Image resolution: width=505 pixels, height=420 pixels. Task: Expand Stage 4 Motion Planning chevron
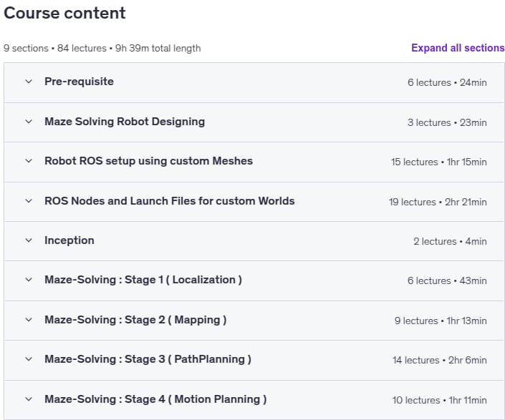pyautogui.click(x=29, y=399)
